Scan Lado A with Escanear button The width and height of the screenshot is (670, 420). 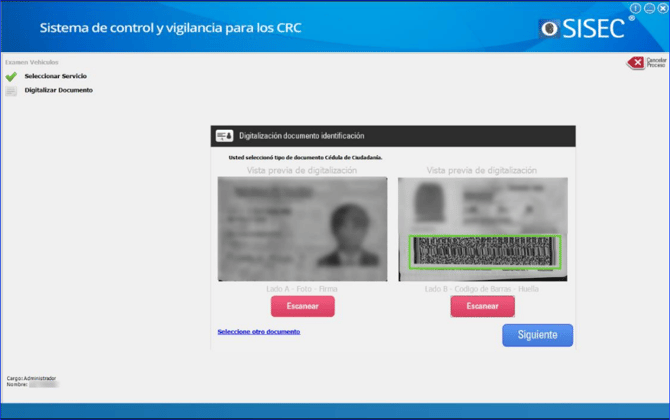pos(303,306)
